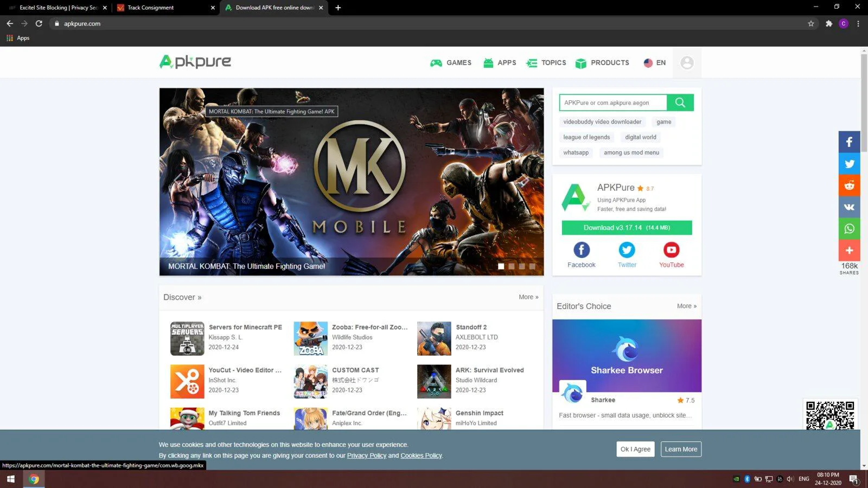Select the 'among us mod menu' tag
The height and width of the screenshot is (488, 868).
[631, 153]
